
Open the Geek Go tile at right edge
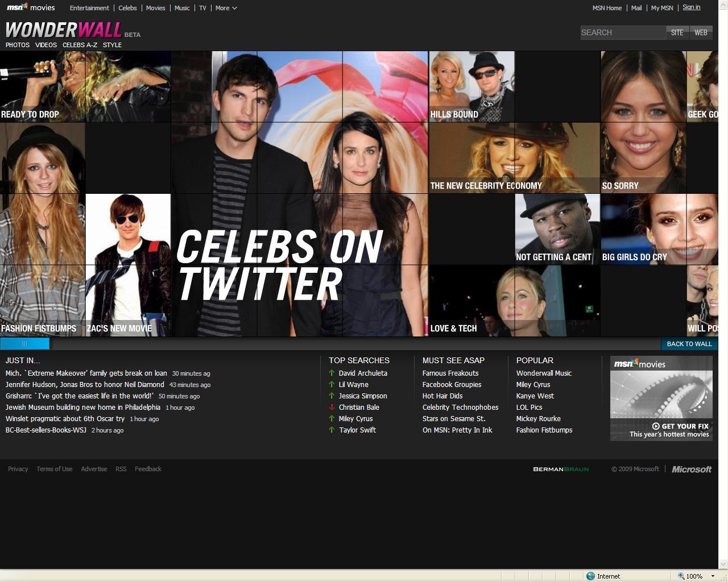coord(703,86)
